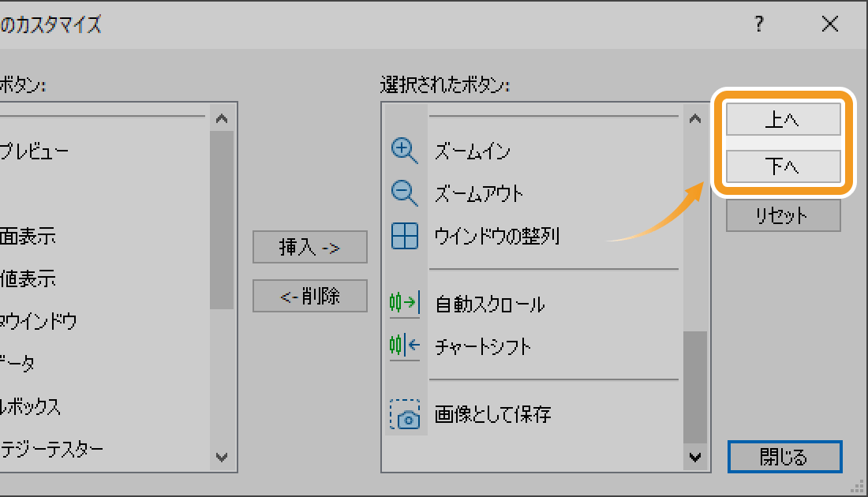This screenshot has width=868, height=497.
Task: Click the auto scroll candlestick icon
Action: coord(405,303)
